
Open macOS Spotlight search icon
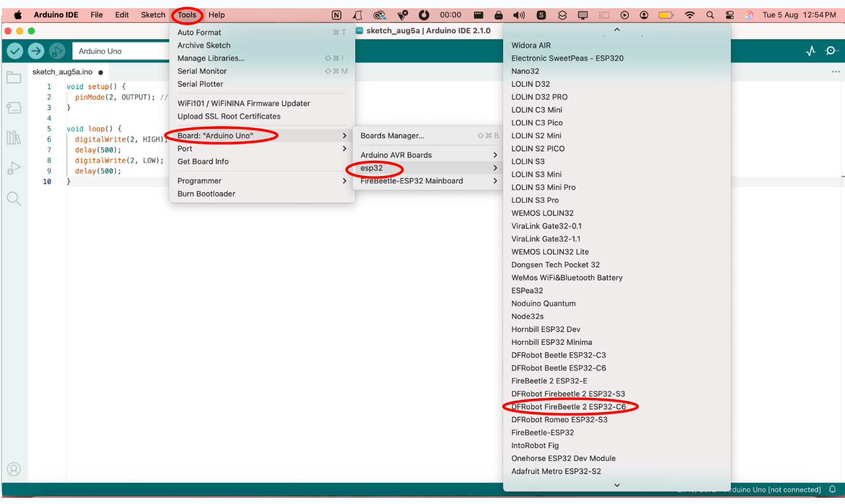tap(710, 15)
